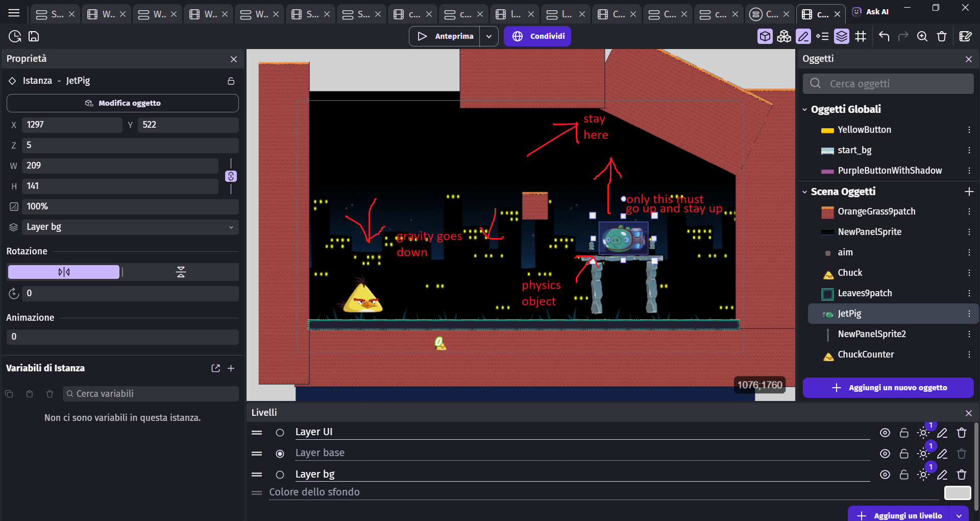Toggle the lock of Layer base
This screenshot has width=980, height=521.
coord(904,454)
